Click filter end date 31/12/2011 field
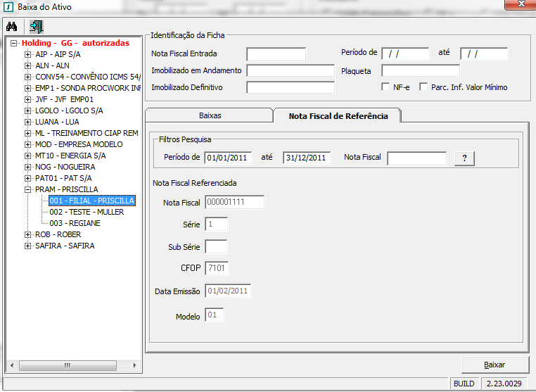Viewport: 536px width, 392px height. (307, 158)
